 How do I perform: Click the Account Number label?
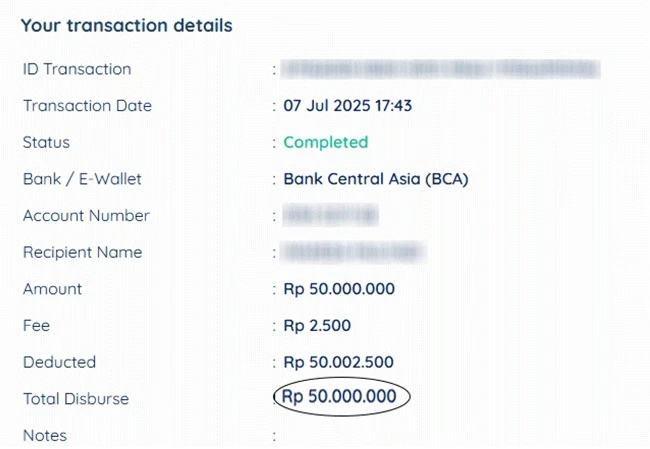tap(86, 216)
